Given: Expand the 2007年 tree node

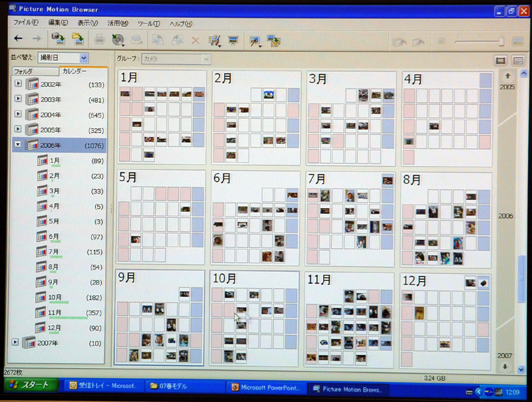Looking at the screenshot, I should pyautogui.click(x=16, y=342).
